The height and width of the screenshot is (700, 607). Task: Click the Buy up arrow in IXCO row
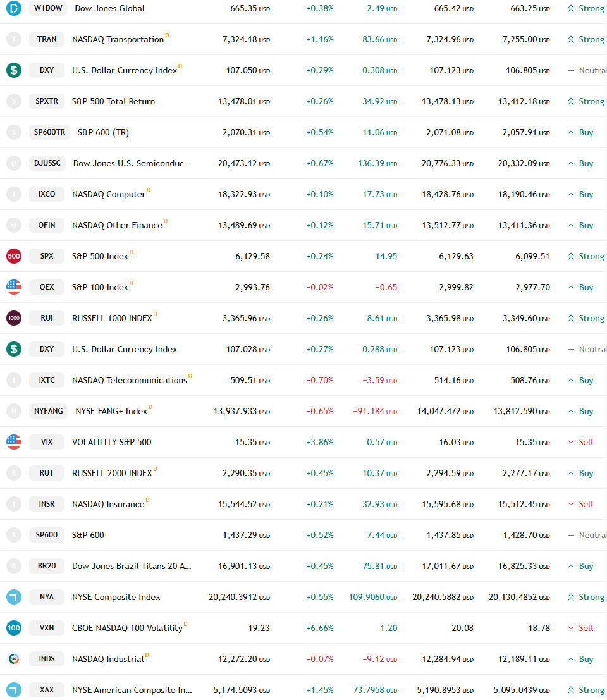[571, 194]
